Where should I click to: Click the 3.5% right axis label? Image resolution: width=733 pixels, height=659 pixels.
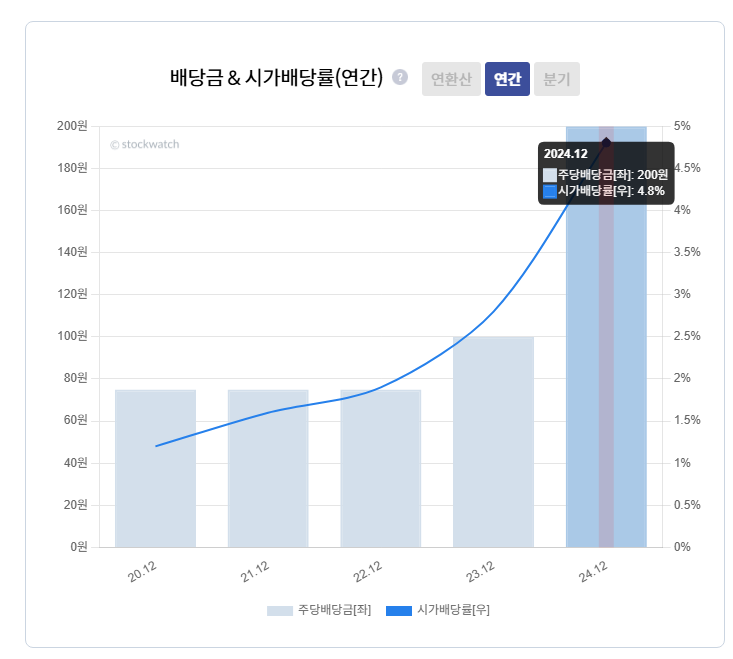(x=687, y=252)
